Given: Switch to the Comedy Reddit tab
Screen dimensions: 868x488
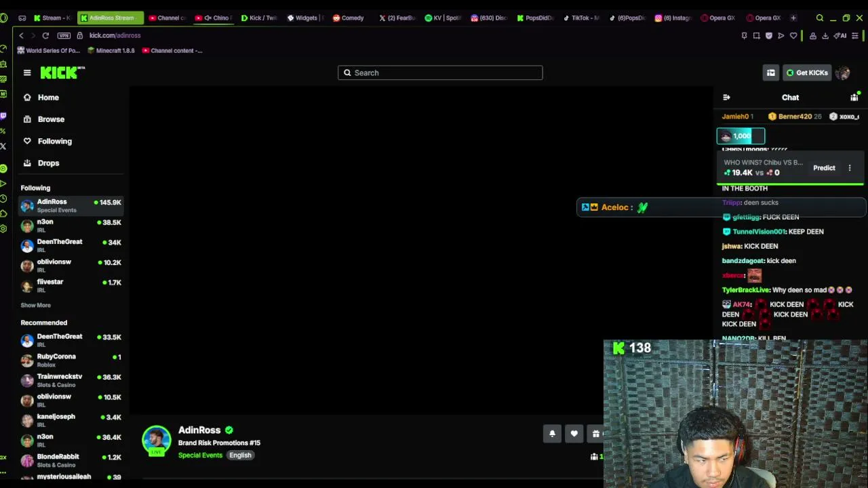Looking at the screenshot, I should tap(349, 18).
